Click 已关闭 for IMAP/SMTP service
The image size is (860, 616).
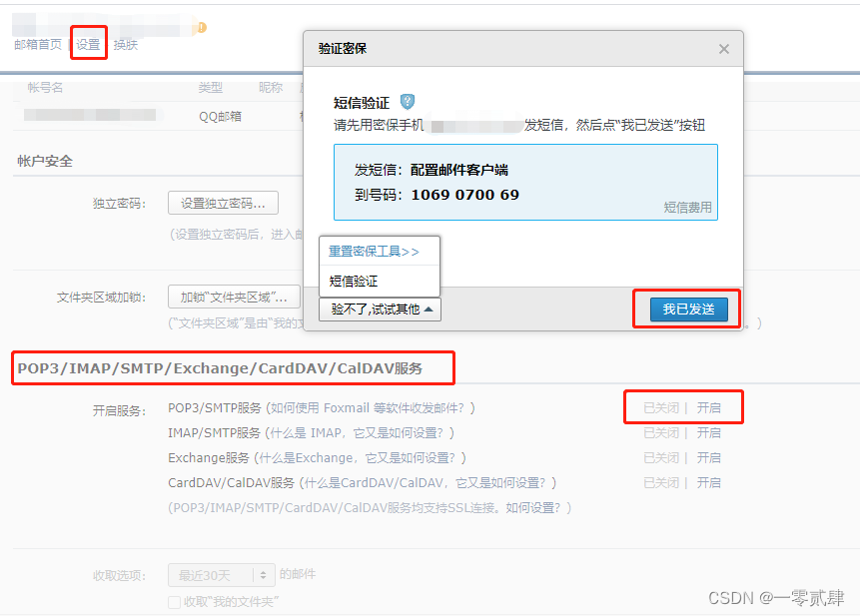pos(661,433)
